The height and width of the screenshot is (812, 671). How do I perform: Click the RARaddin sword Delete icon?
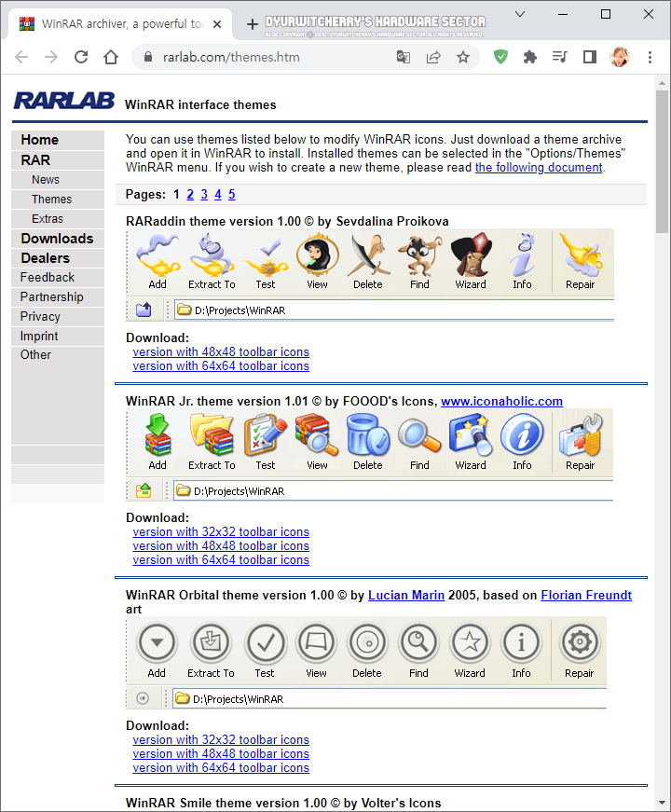[x=368, y=255]
